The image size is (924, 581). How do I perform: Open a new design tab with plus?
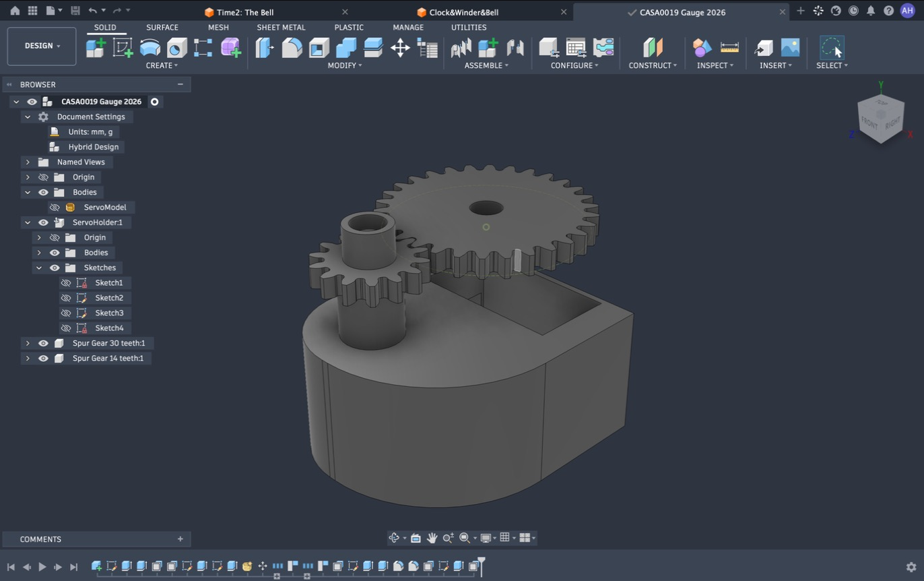[x=800, y=11]
